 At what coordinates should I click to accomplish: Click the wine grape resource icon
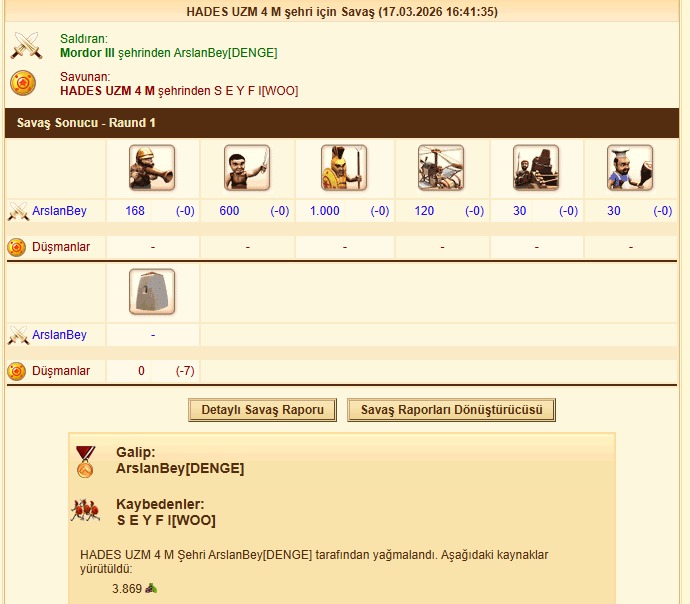pos(151,588)
